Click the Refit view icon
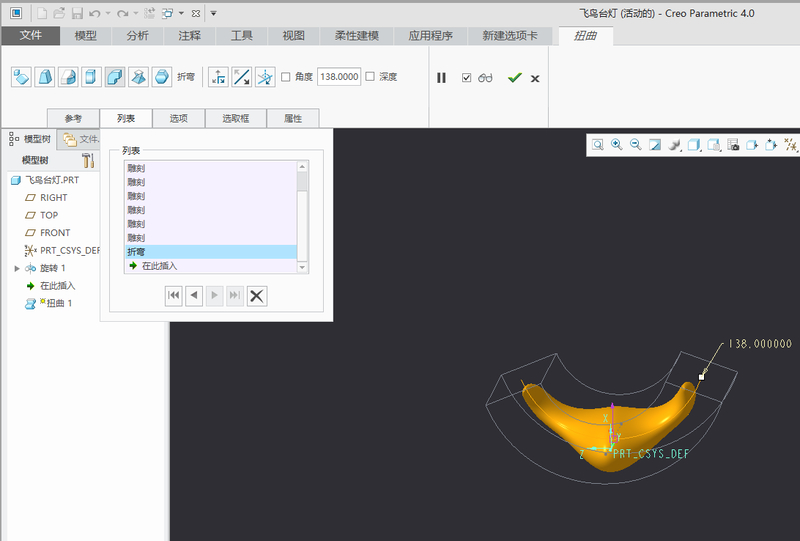Screen dimensions: 800x541 [597, 145]
